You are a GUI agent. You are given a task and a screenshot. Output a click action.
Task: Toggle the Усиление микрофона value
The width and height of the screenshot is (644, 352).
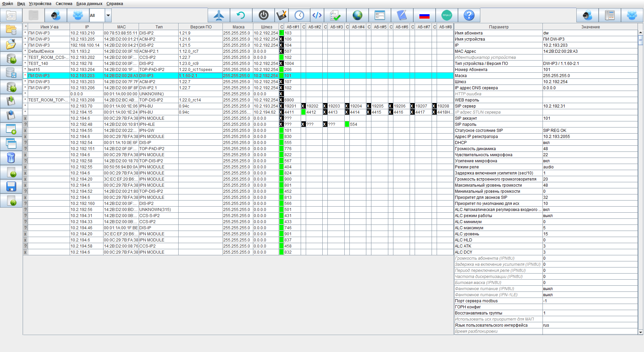coord(590,161)
